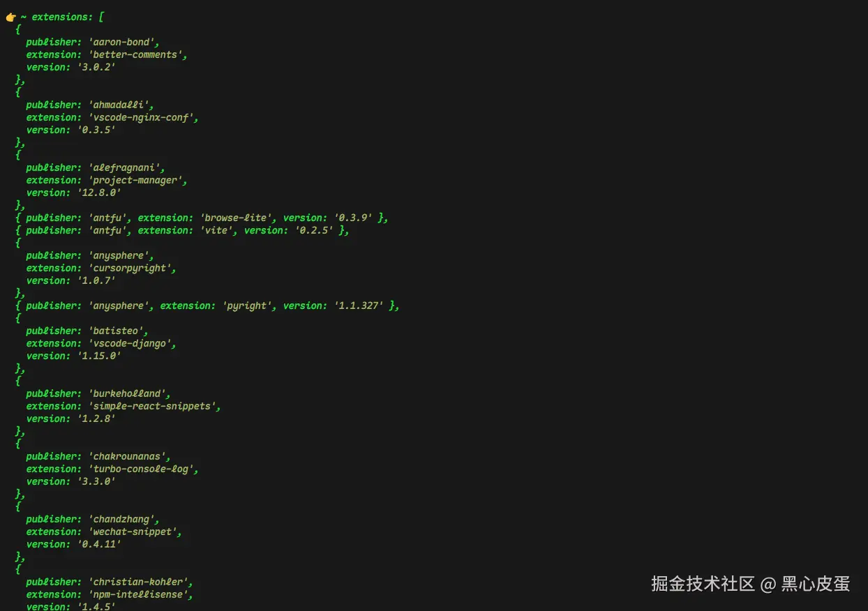Click version '1.1.327'
Image resolution: width=868 pixels, height=611 pixels.
pos(358,305)
